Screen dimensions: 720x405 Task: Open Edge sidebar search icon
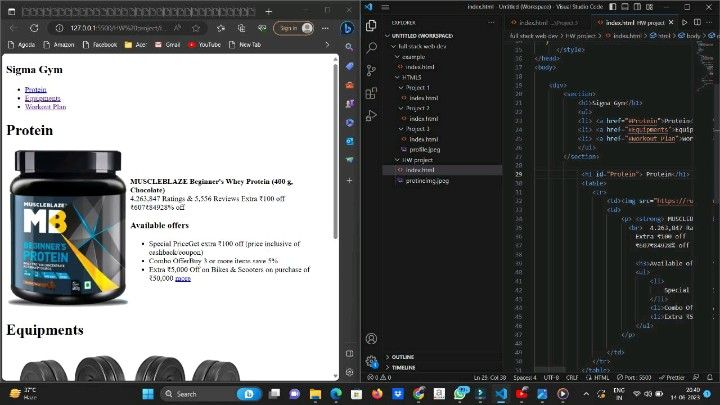pos(349,47)
